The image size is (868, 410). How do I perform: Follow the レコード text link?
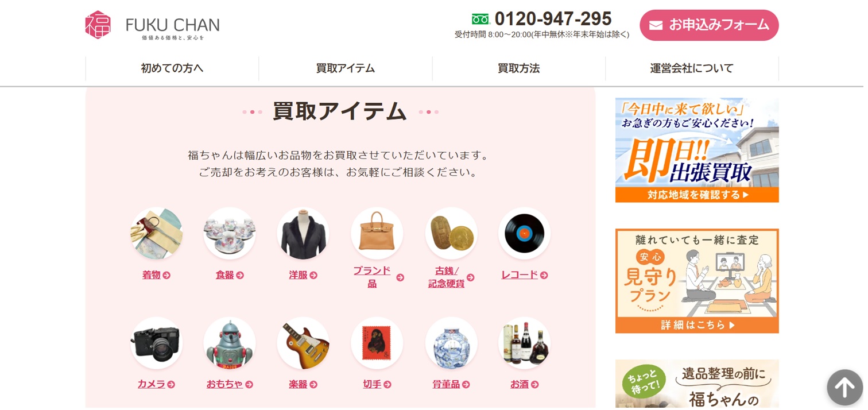pos(520,275)
